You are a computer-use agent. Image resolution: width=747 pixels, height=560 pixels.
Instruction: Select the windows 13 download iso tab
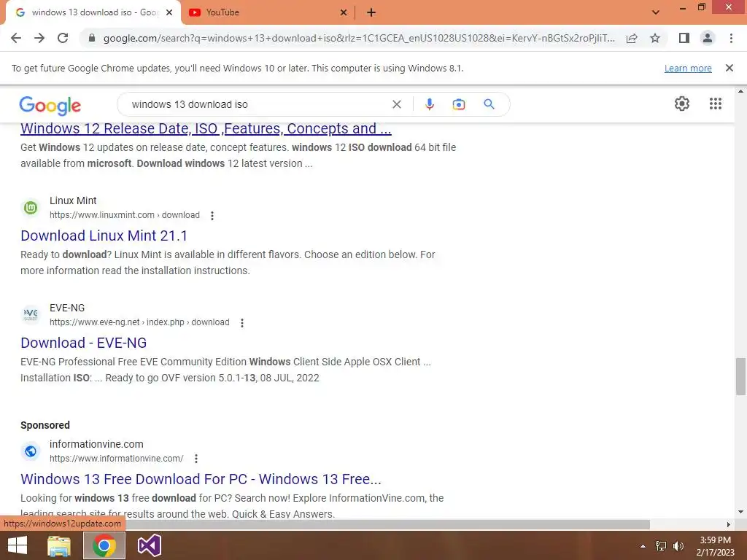click(93, 12)
